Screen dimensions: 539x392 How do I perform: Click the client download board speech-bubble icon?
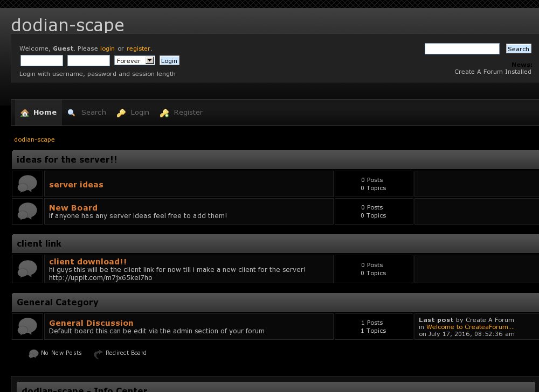pyautogui.click(x=27, y=269)
